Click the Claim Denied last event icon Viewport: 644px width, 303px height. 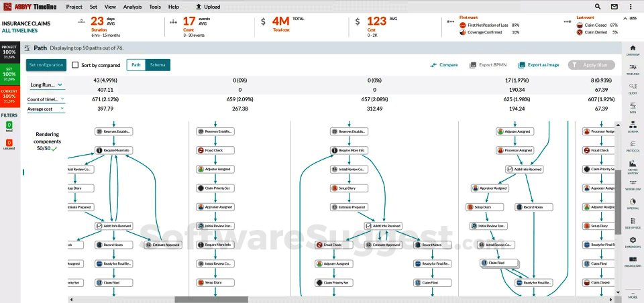coord(580,32)
